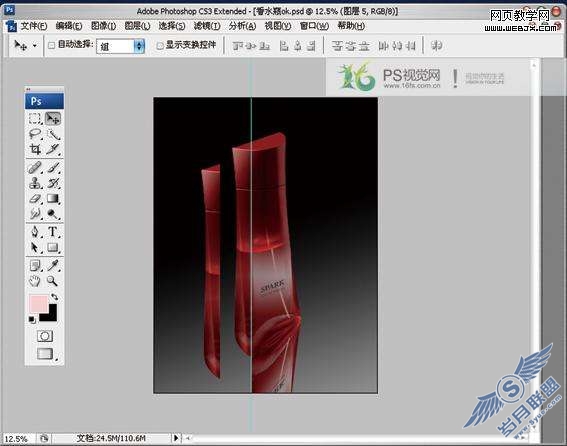Select the Gradient tool
567x446 pixels.
[53, 199]
